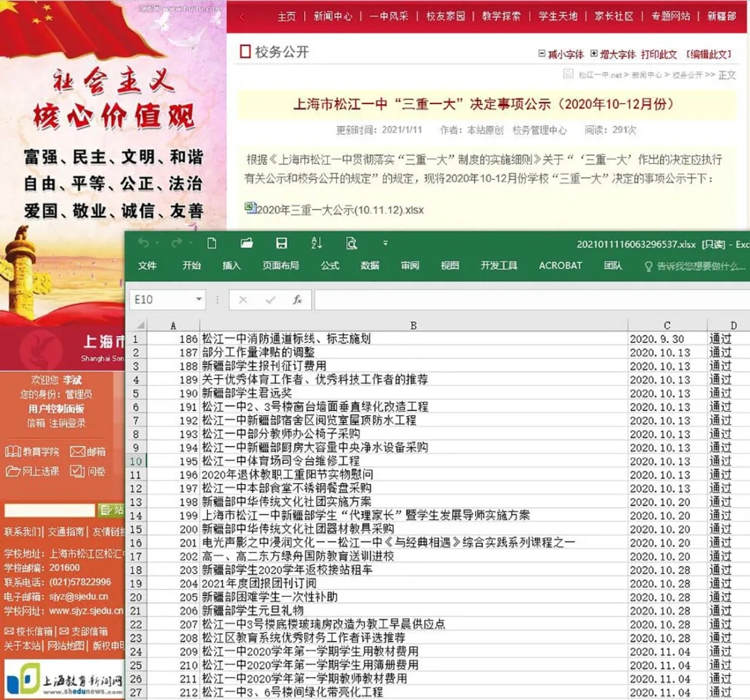Screen dimensions: 750x700
Task: Create a new workbook with New icon
Action: [x=212, y=243]
